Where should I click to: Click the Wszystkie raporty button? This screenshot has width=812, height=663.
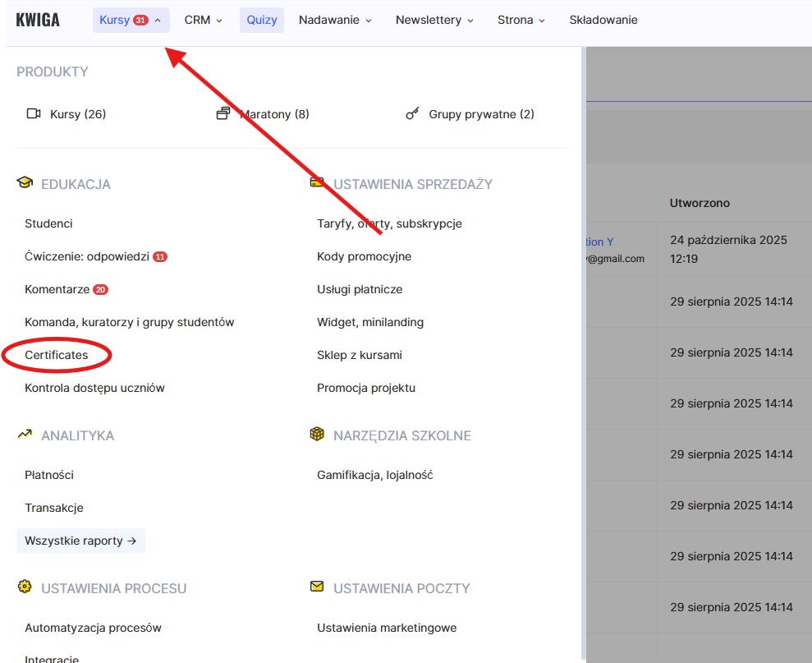(x=80, y=541)
